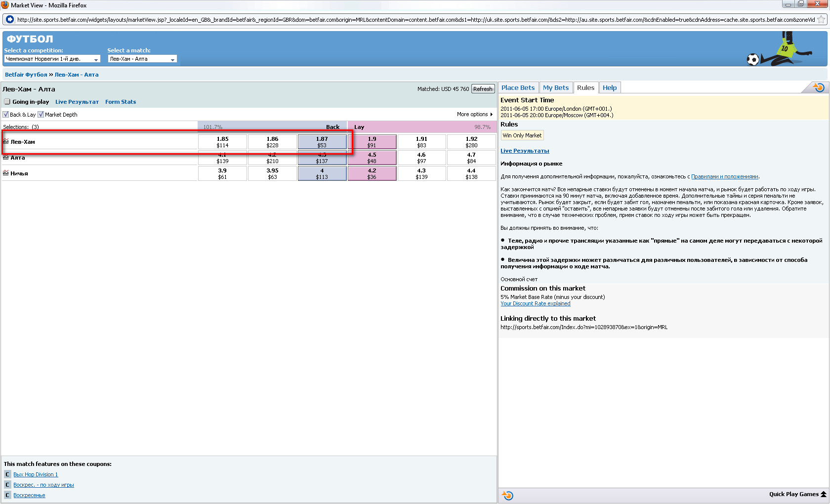Image resolution: width=830 pixels, height=504 pixels.
Task: Click the Betfair Футбол breadcrumb link
Action: tap(26, 75)
